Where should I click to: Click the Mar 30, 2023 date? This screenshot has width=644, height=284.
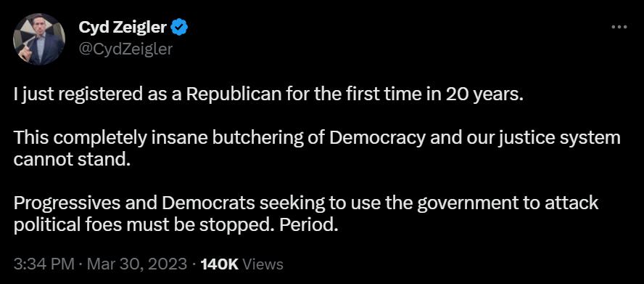click(x=137, y=264)
